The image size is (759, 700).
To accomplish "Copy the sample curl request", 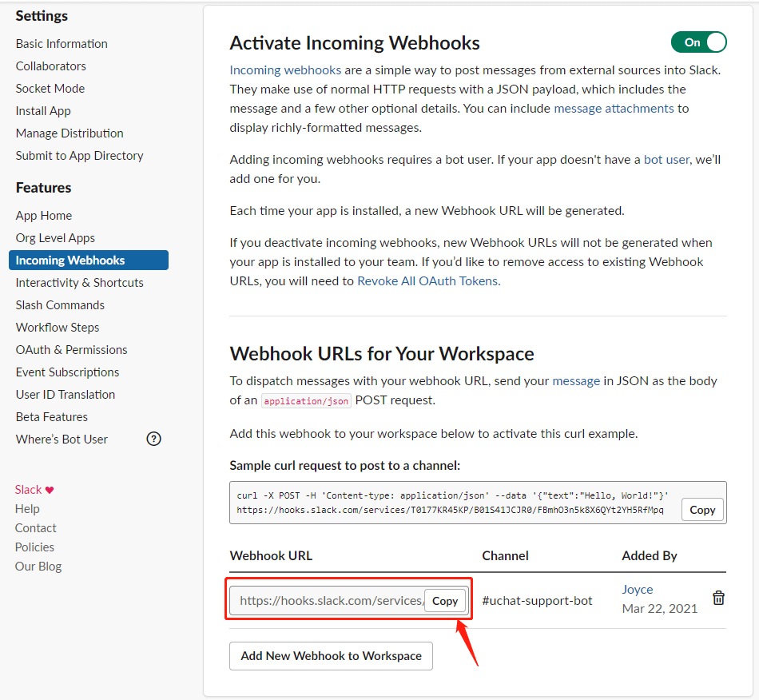I will 702,510.
